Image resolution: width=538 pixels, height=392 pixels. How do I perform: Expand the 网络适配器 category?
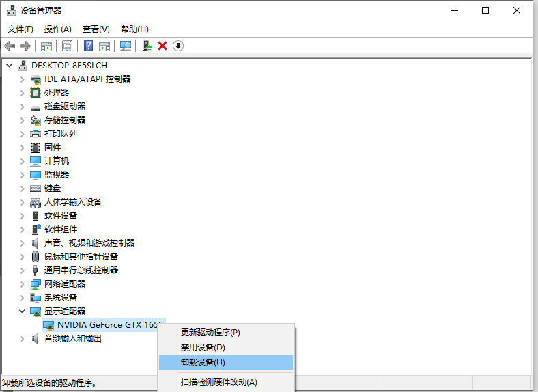coord(23,284)
